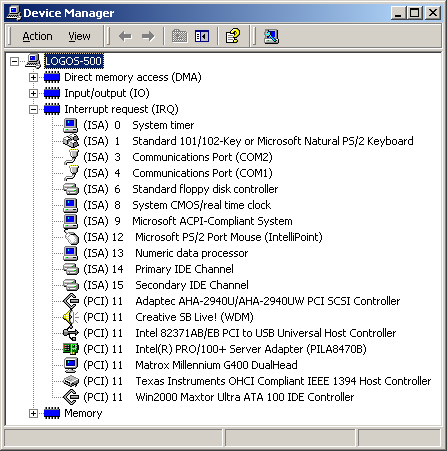Expand the Input/output (IO) node

click(x=33, y=93)
